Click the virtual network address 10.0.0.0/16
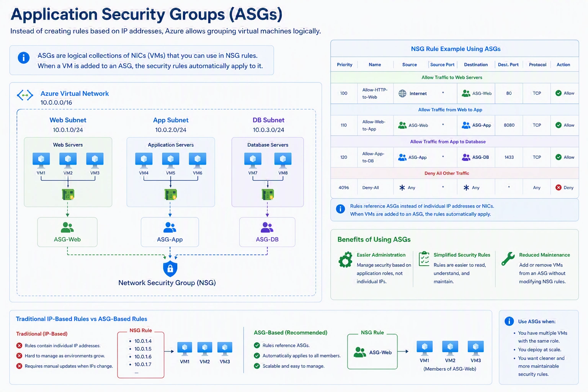 click(56, 103)
